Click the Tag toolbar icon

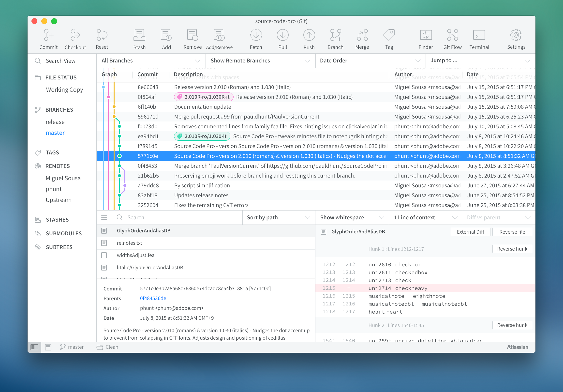tap(389, 35)
